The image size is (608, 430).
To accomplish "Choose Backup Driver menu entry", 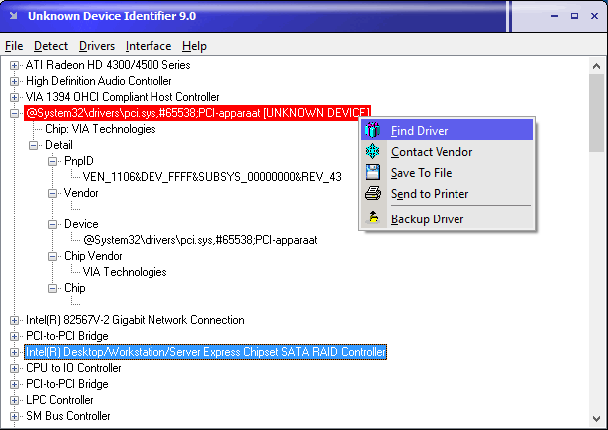I will click(x=447, y=218).
